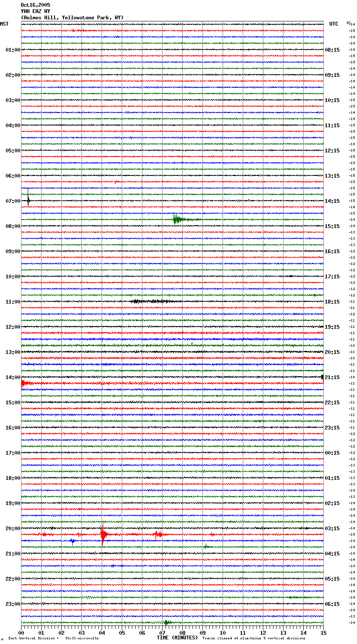357x644 pixels.
Task: Click the '03:00' MST time label
Action: pyautogui.click(x=13, y=100)
